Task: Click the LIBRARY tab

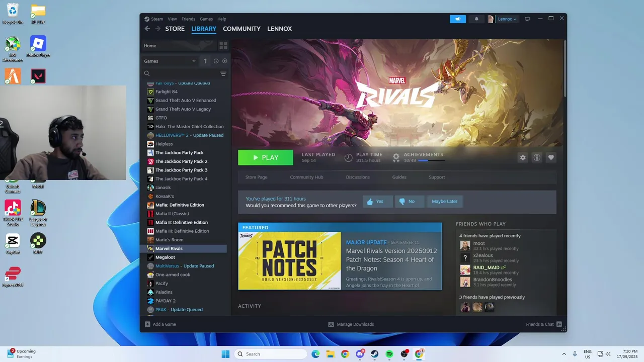Action: click(x=204, y=29)
